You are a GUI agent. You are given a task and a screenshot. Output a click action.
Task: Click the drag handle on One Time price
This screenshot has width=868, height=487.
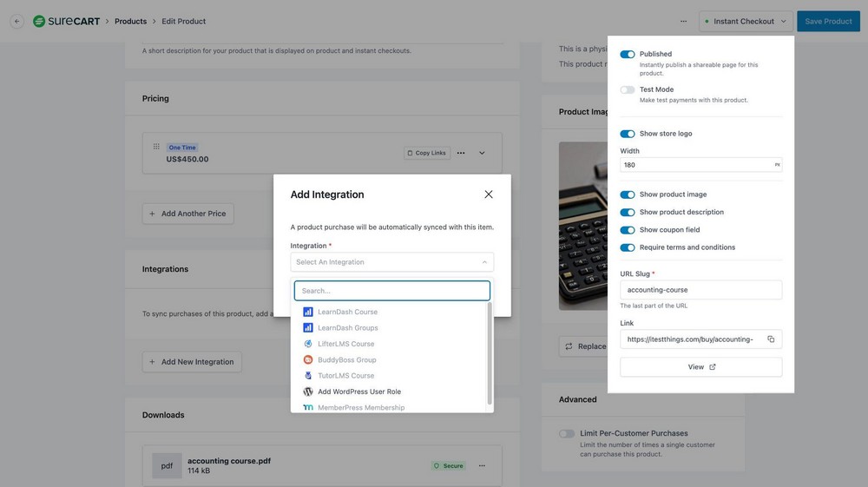pos(156,147)
